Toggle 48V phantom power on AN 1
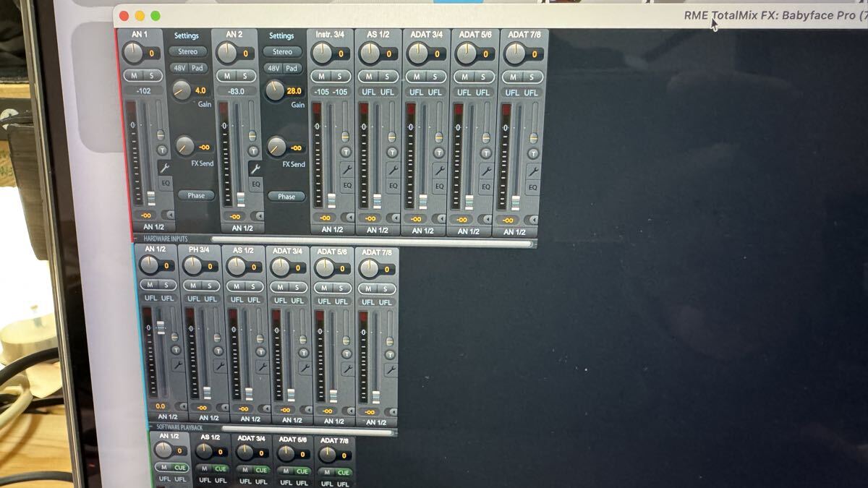 pos(179,68)
